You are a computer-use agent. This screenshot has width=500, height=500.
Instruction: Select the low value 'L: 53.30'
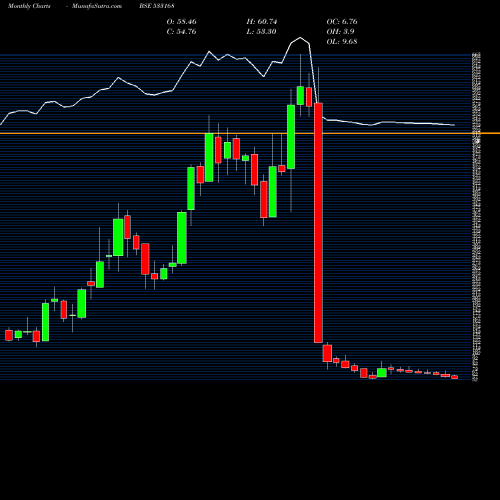(261, 32)
